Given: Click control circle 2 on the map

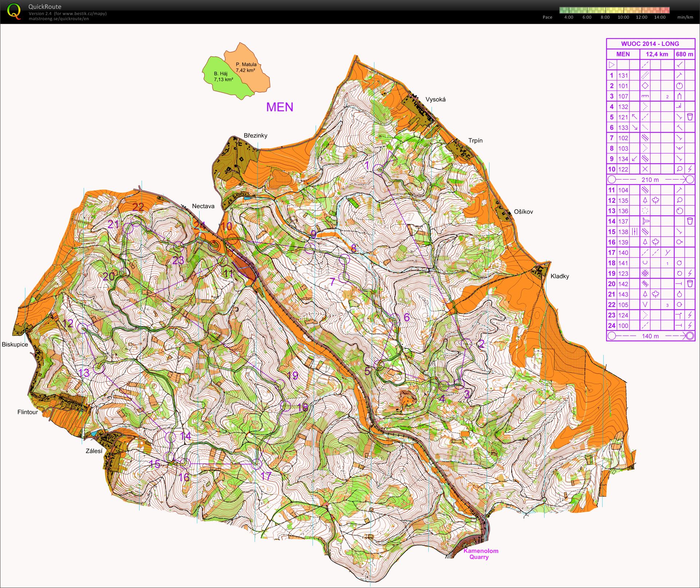Looking at the screenshot, I should [466, 344].
